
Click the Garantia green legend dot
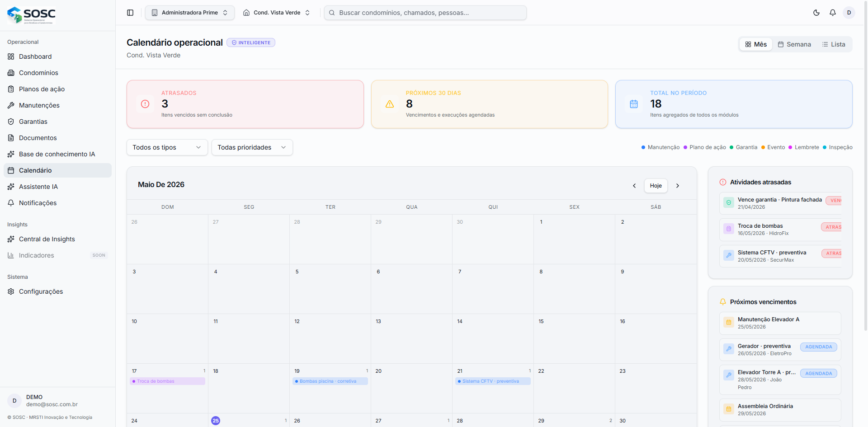731,147
